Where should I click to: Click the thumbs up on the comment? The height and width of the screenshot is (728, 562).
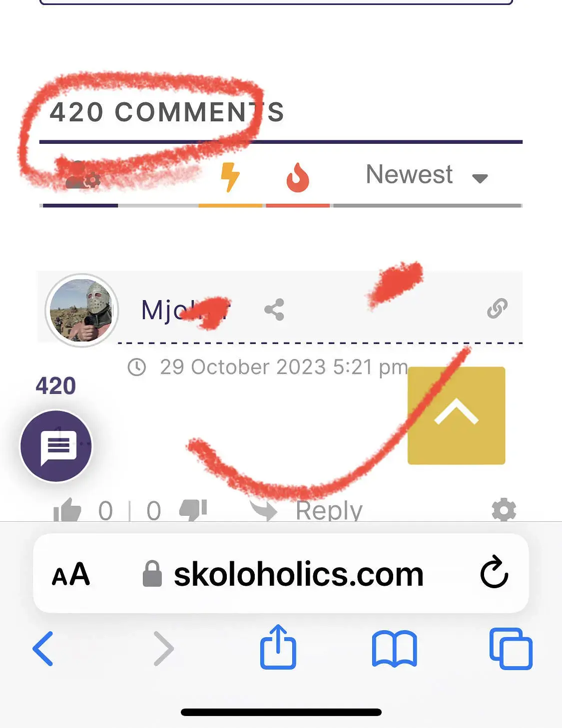(67, 510)
